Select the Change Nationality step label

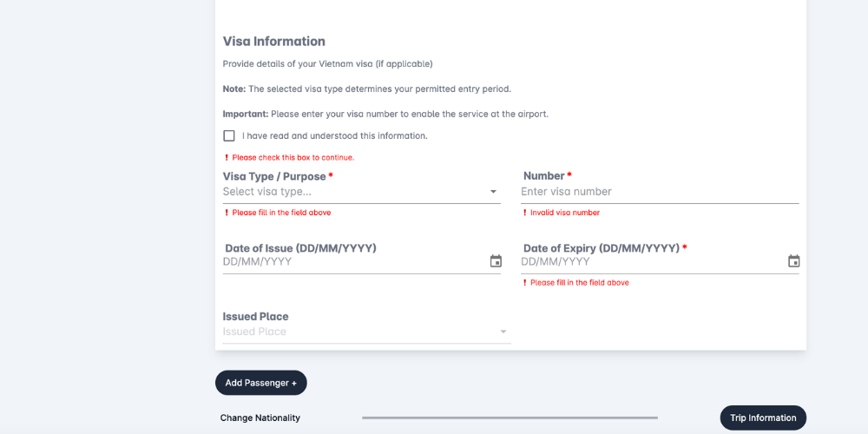(x=260, y=418)
